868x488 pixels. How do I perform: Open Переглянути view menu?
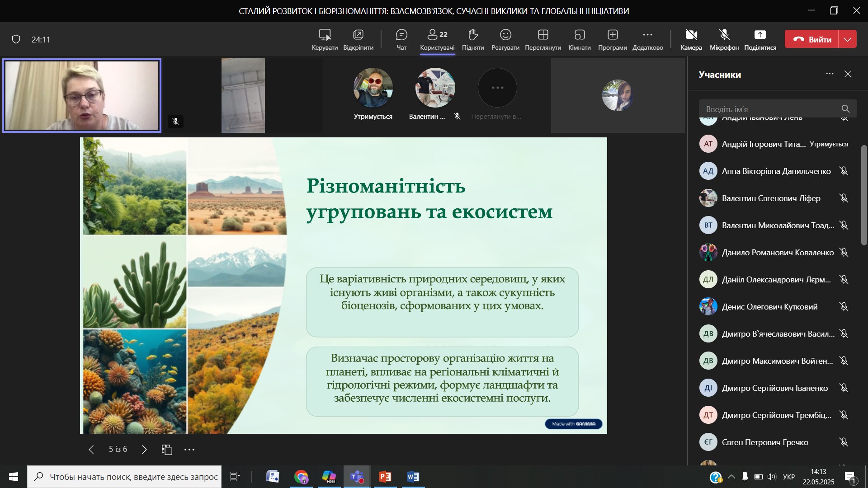click(543, 35)
